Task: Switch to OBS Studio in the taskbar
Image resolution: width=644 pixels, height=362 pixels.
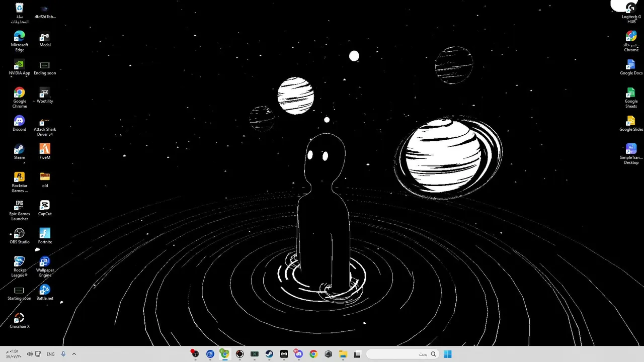Action: [x=195, y=354]
